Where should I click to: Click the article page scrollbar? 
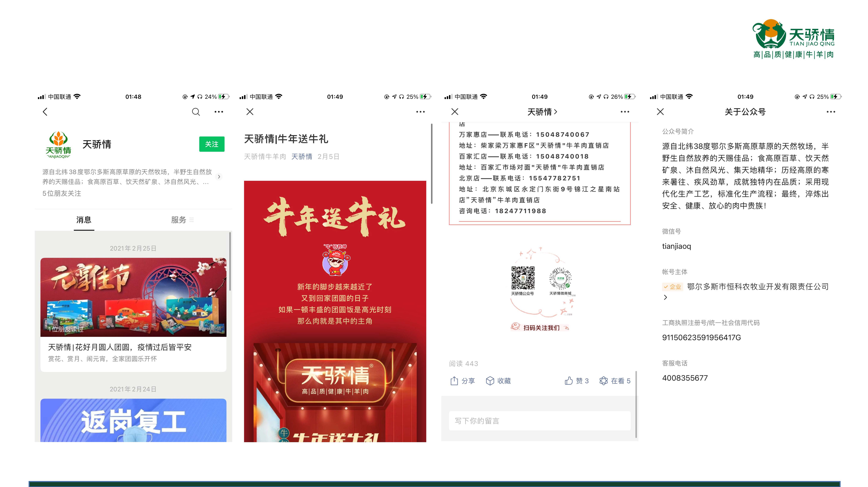[432, 164]
